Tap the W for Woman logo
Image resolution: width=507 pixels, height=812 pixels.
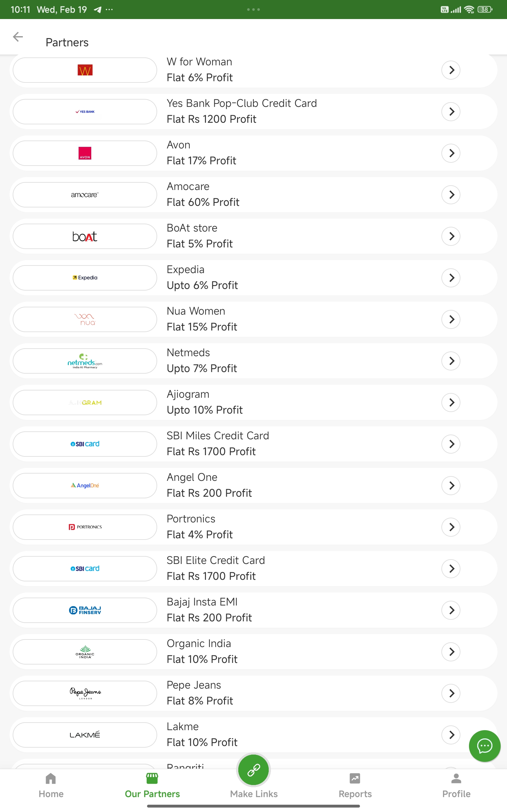click(x=85, y=70)
